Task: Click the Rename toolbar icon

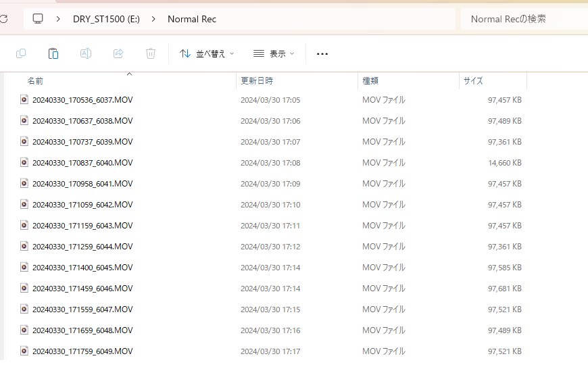Action: tap(86, 53)
